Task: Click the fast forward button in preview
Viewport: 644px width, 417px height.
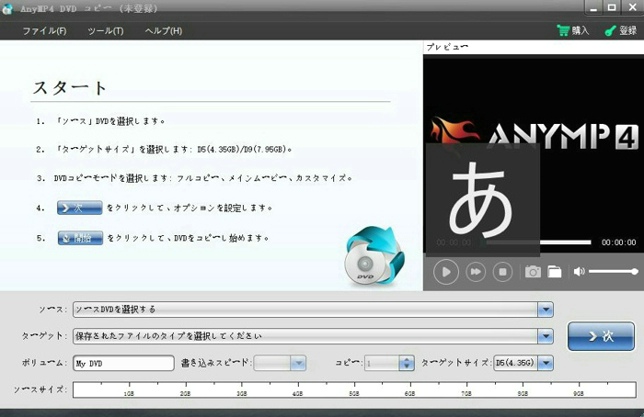Action: [476, 272]
